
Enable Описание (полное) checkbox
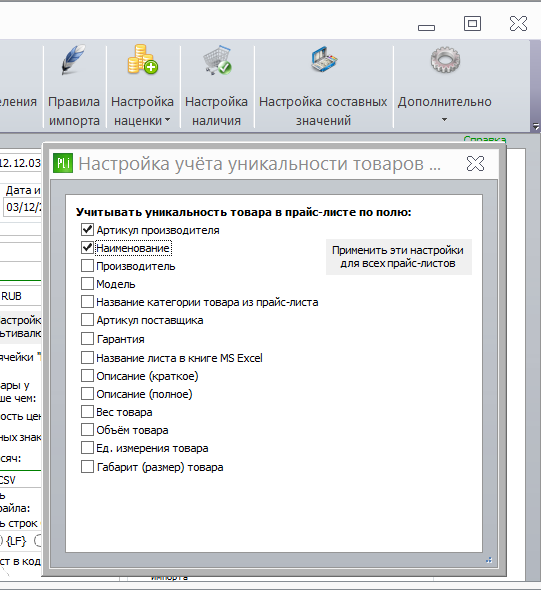(87, 393)
